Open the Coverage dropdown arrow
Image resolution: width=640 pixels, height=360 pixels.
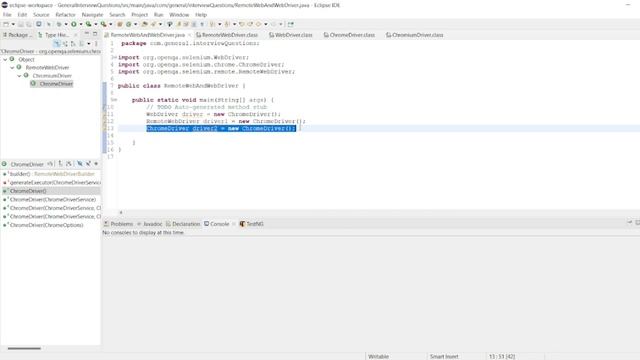pos(96,24)
